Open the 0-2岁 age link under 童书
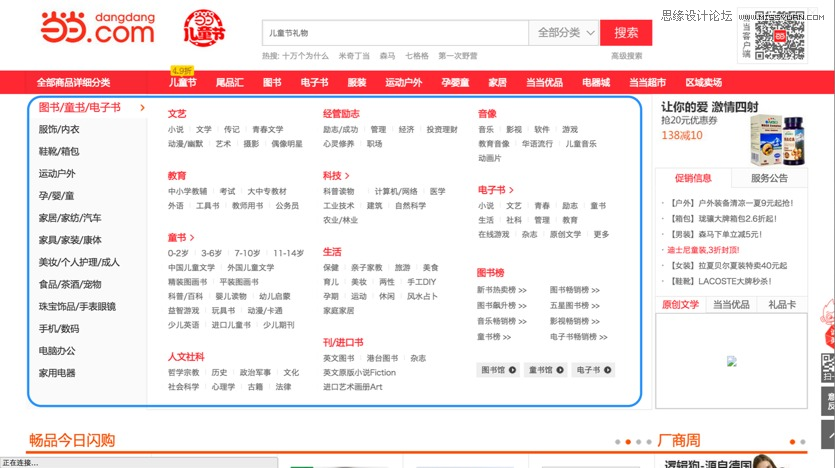The width and height of the screenshot is (835, 468). tap(178, 253)
